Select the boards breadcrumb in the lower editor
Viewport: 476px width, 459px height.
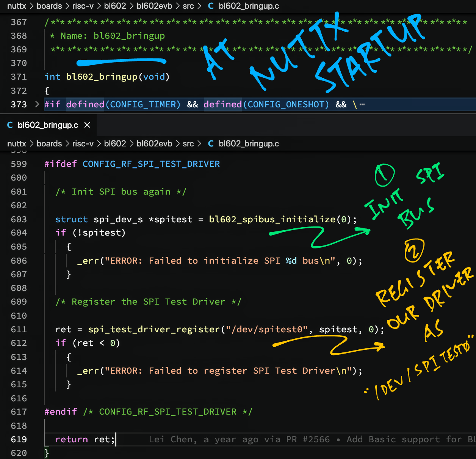tap(49, 144)
